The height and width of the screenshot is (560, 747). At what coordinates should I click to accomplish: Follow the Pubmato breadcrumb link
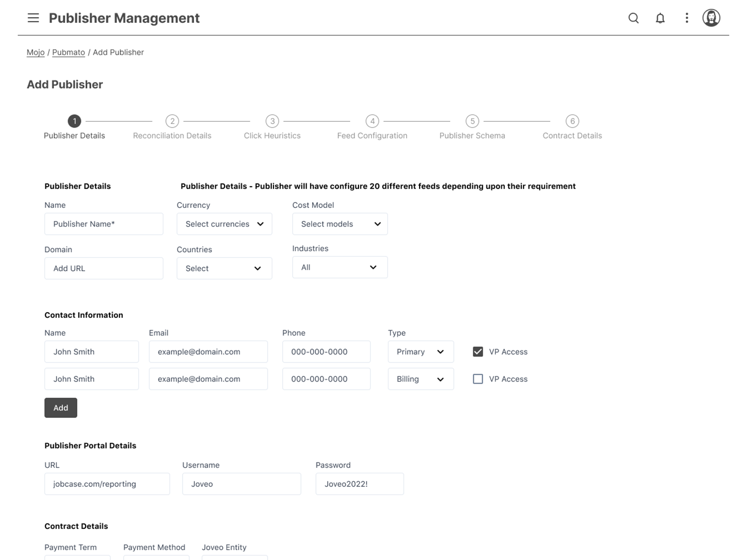click(x=68, y=52)
